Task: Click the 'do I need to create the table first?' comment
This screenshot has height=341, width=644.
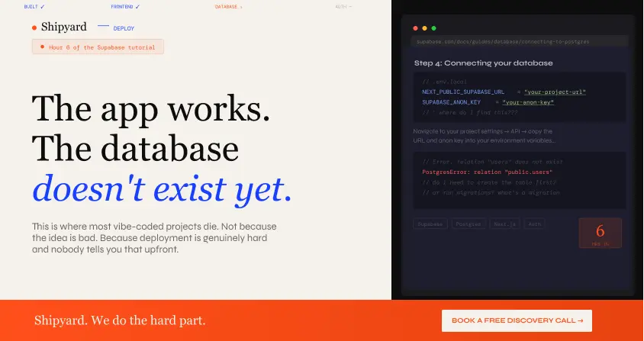Action: tap(489, 182)
